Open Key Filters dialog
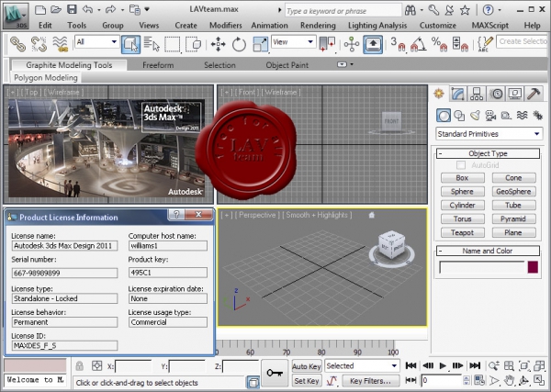The width and height of the screenshot is (551, 392). click(x=370, y=381)
